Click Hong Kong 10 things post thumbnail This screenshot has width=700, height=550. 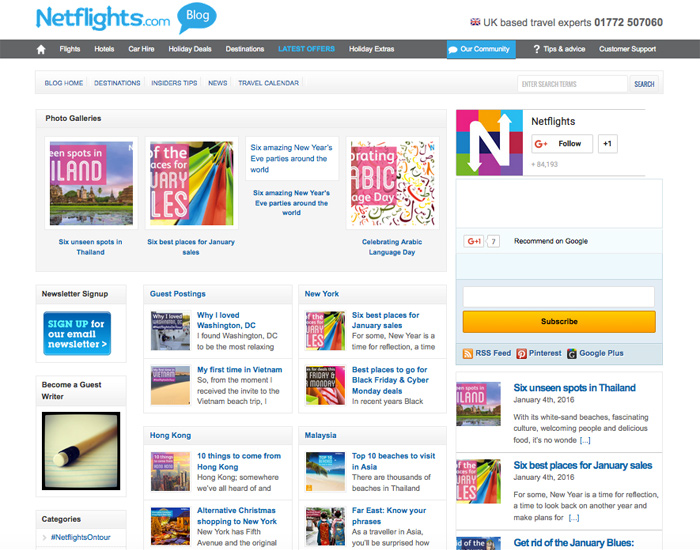171,472
